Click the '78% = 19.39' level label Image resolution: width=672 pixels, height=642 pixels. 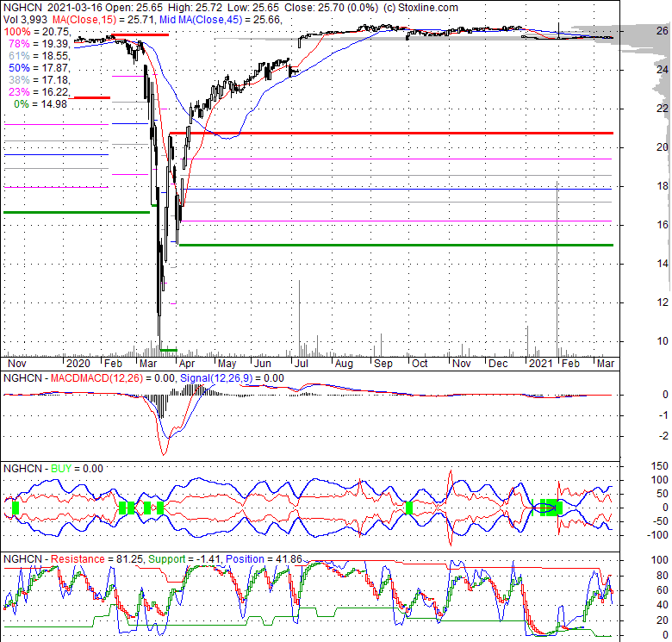click(39, 44)
